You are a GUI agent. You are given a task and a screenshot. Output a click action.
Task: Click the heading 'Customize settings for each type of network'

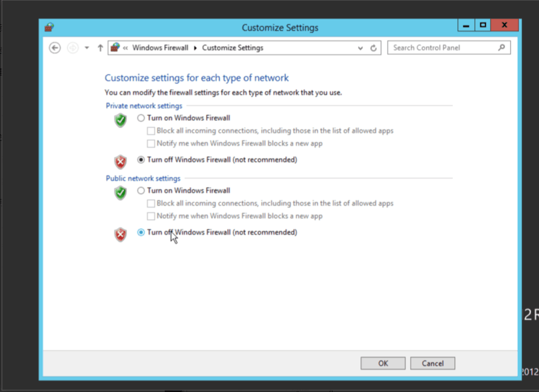[197, 78]
